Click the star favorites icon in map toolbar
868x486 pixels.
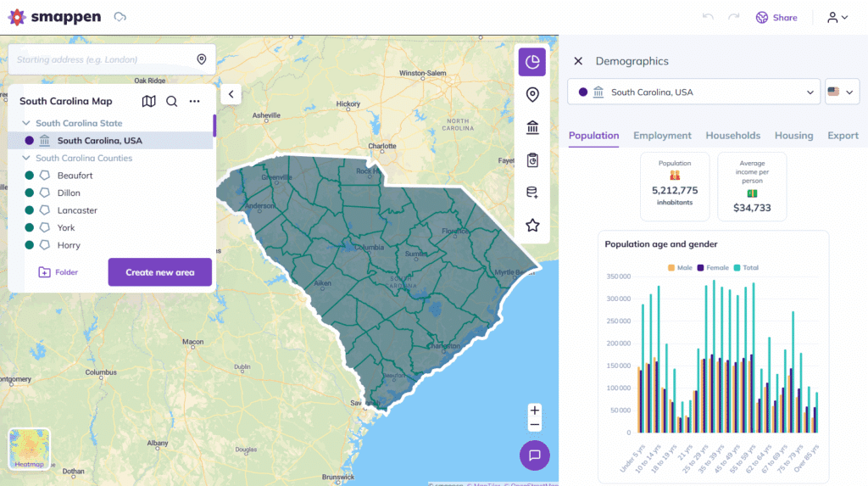532,225
